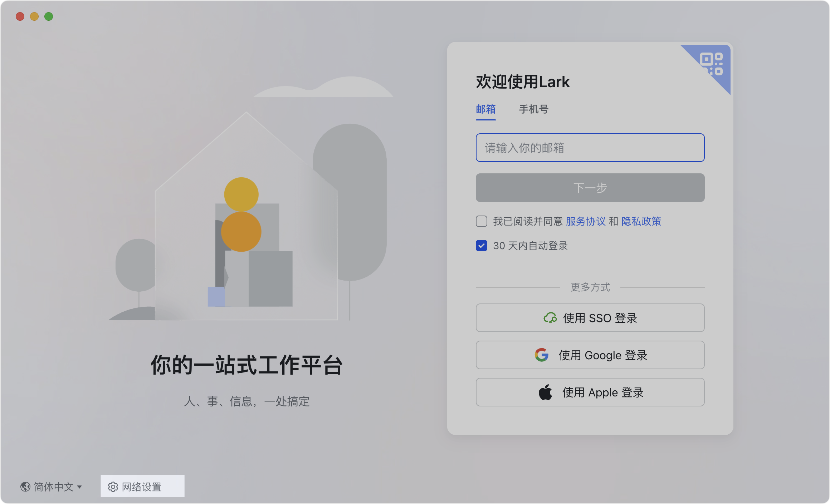Close the window with red button
This screenshot has height=504, width=830.
coord(20,16)
